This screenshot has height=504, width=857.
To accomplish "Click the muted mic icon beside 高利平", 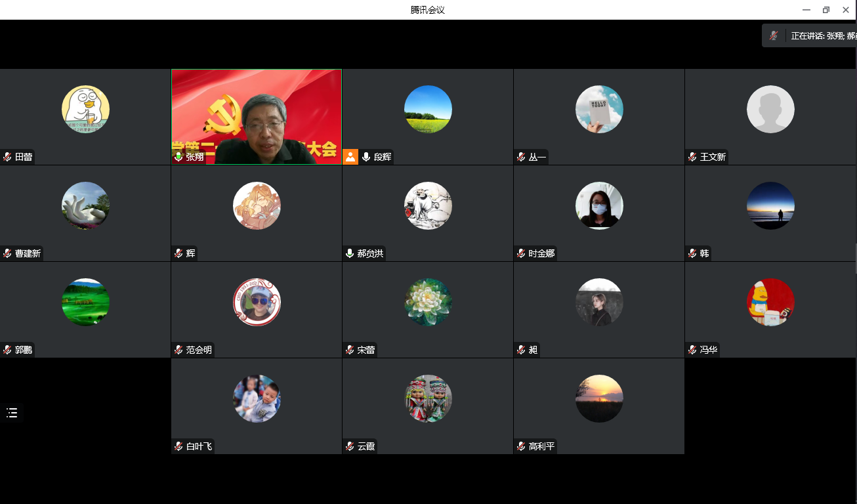I will (x=521, y=446).
